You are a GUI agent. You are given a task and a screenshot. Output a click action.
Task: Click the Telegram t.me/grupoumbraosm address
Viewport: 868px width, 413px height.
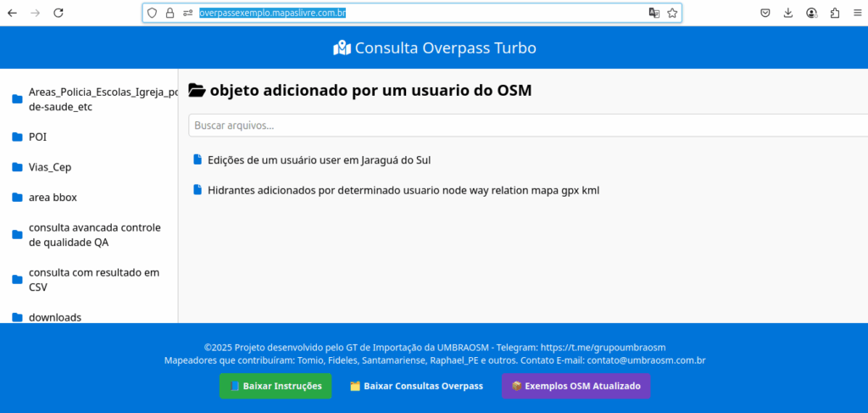click(603, 348)
